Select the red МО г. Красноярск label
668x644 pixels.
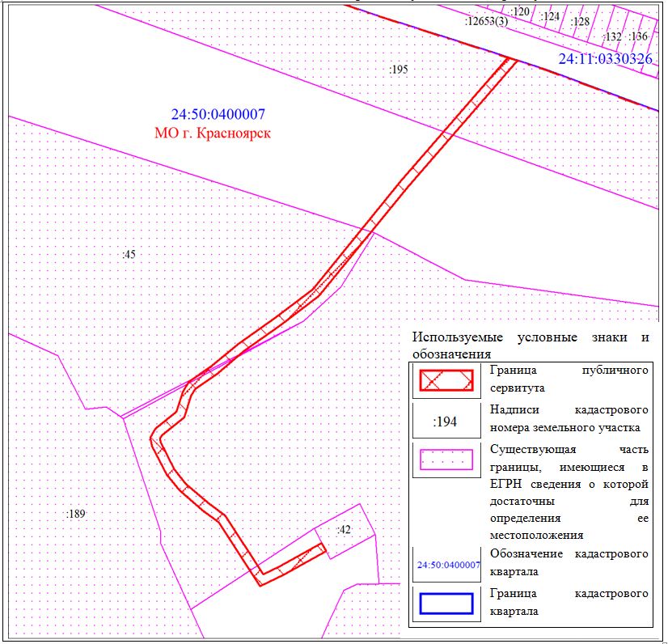coord(213,133)
